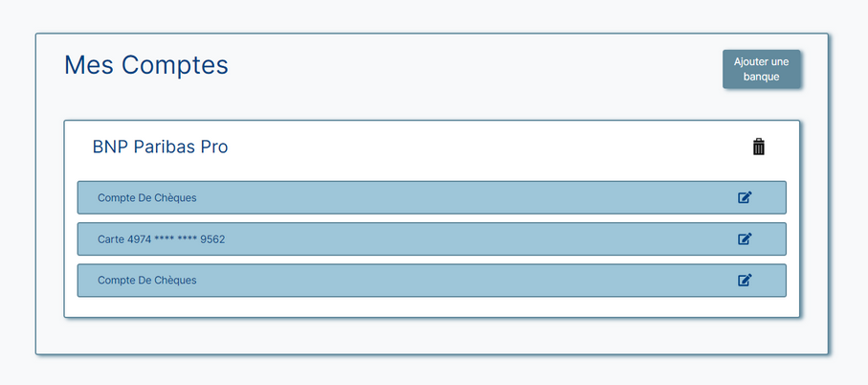Edit the last Compte De Chèques account
Image resolution: width=868 pixels, height=385 pixels.
pos(746,281)
